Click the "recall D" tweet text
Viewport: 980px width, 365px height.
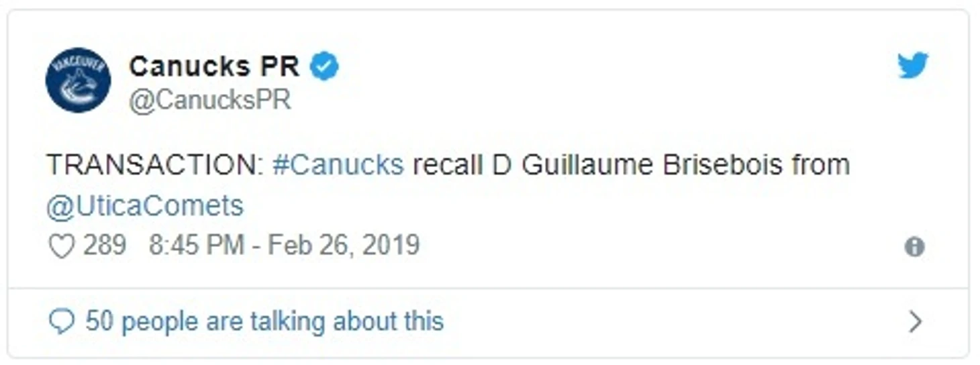tap(462, 164)
